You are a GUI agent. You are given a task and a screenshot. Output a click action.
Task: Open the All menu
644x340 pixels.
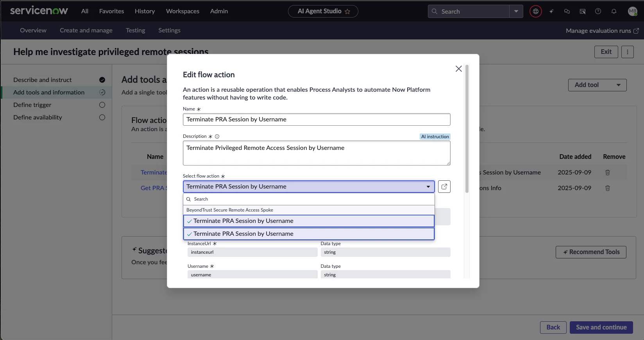[x=85, y=11]
